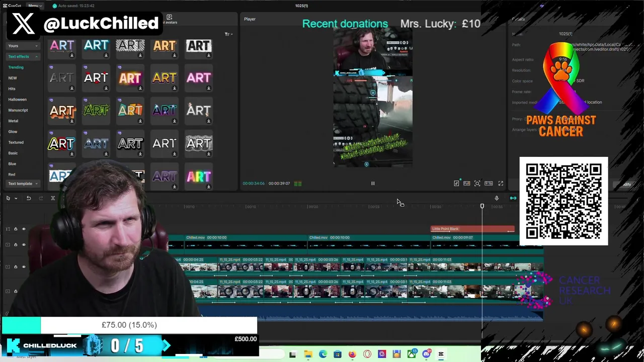Viewport: 644px width, 362px height.
Task: Open Firefox from the taskbar
Action: tap(352, 354)
